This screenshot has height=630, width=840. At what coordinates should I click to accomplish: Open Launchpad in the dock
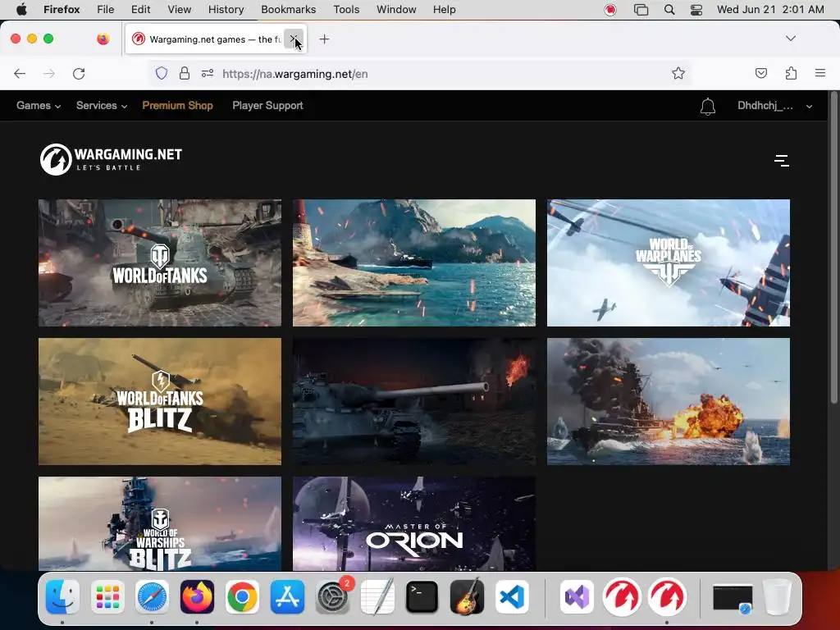point(107,596)
